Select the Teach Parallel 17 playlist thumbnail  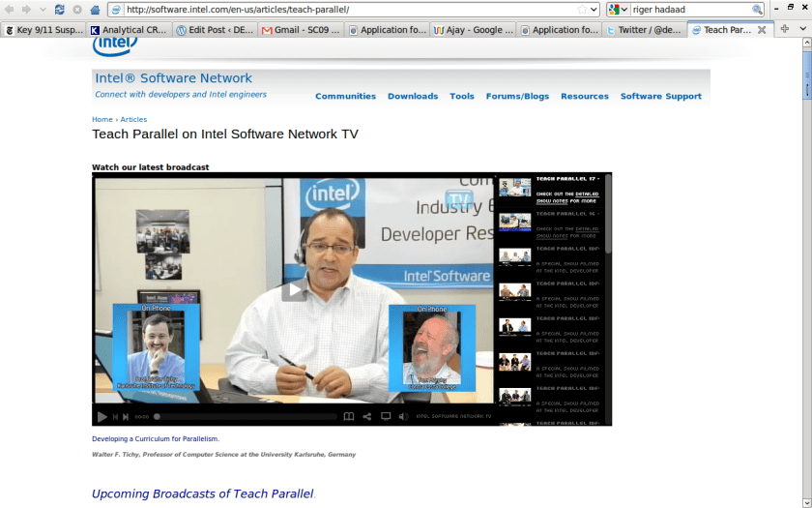(514, 187)
